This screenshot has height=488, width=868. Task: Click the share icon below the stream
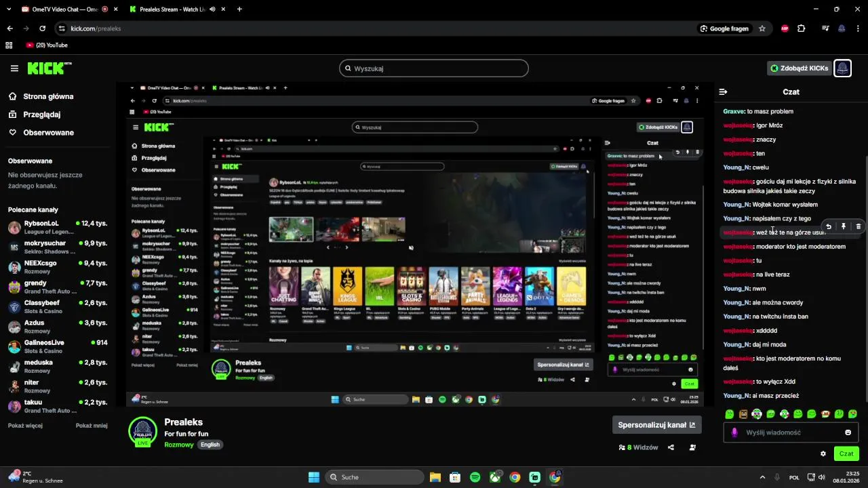click(671, 447)
